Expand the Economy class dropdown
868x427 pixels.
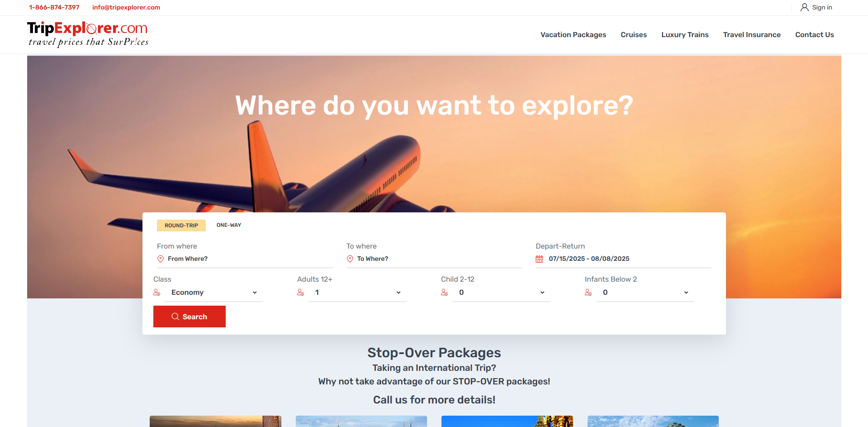214,293
